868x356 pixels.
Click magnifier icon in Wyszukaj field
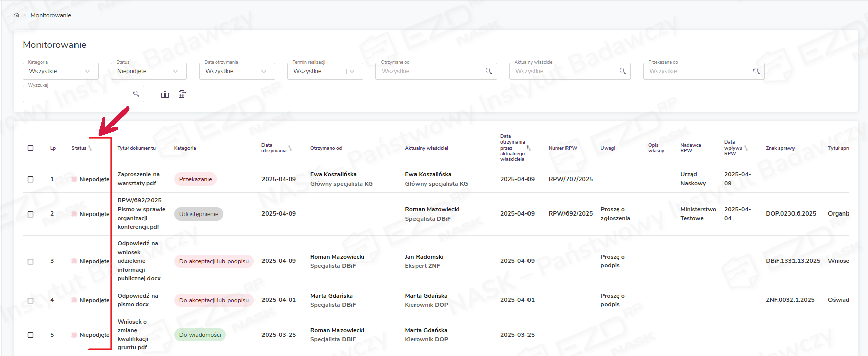(136, 94)
